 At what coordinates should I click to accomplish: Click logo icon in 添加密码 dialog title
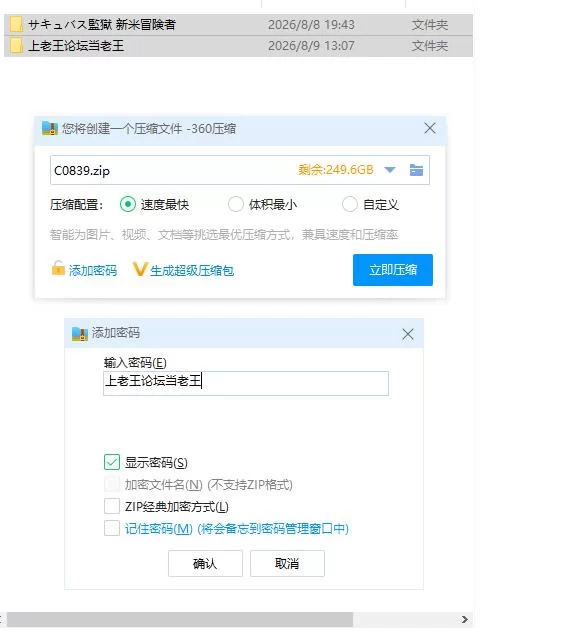(80, 334)
